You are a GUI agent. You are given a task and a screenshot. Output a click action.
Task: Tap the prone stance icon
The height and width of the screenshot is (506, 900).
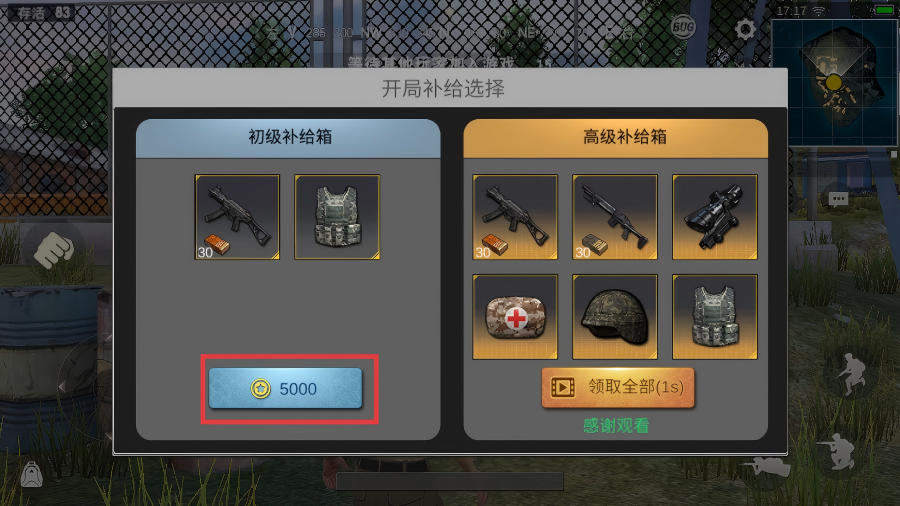(x=765, y=466)
